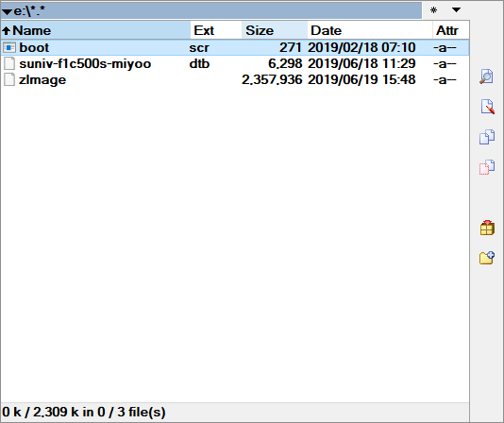
Task: Click the Copy files icon
Action: (487, 137)
